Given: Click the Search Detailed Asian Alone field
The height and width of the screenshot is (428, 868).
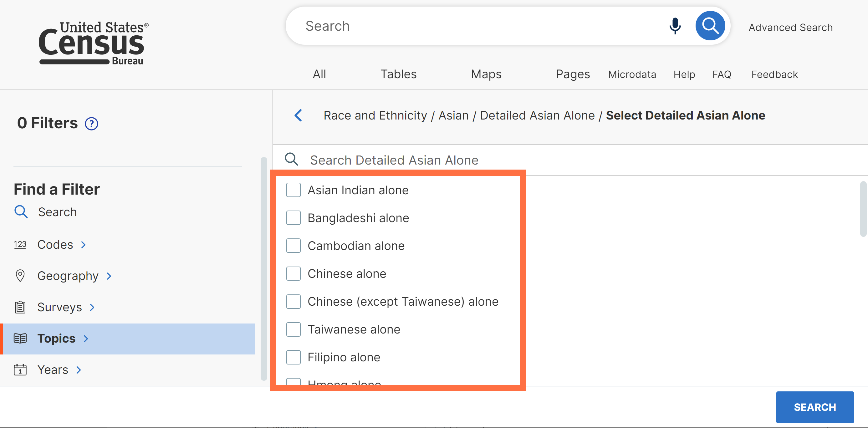Looking at the screenshot, I should (x=394, y=160).
